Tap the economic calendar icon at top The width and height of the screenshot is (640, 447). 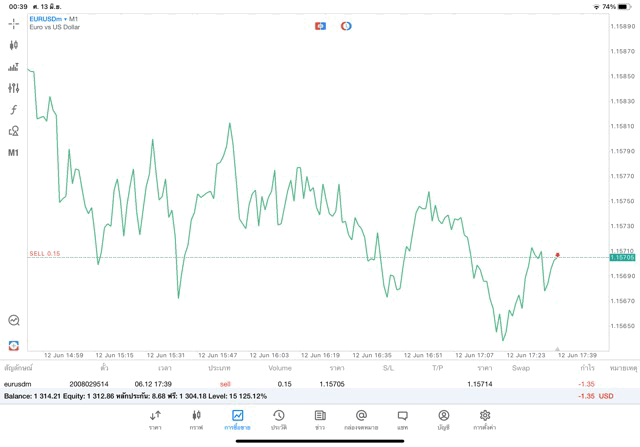(x=320, y=25)
